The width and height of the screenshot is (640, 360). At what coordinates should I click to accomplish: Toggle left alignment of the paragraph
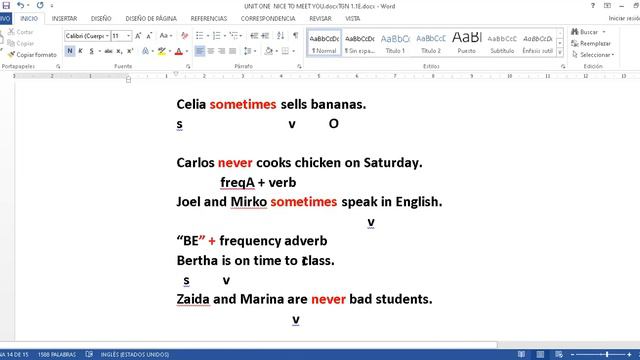pos(200,51)
